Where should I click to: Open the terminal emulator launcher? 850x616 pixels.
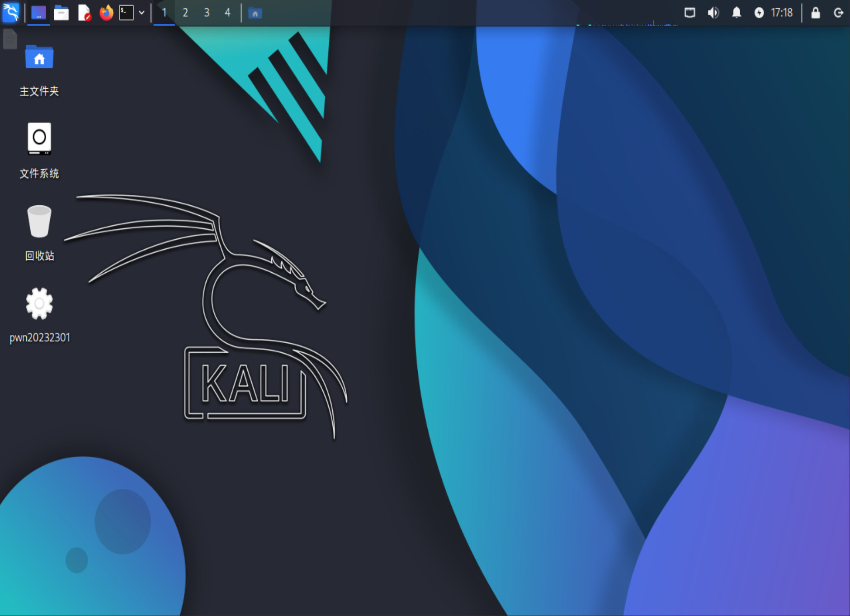[126, 13]
